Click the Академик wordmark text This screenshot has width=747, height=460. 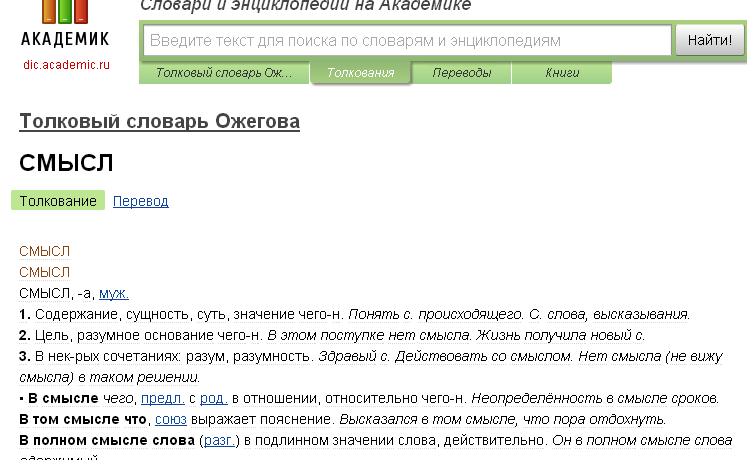pyautogui.click(x=65, y=39)
